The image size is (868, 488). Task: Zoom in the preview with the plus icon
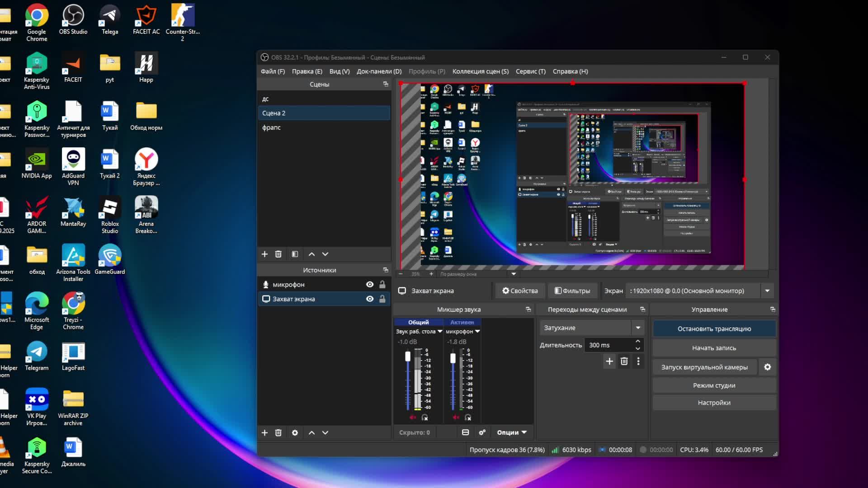[x=431, y=274]
